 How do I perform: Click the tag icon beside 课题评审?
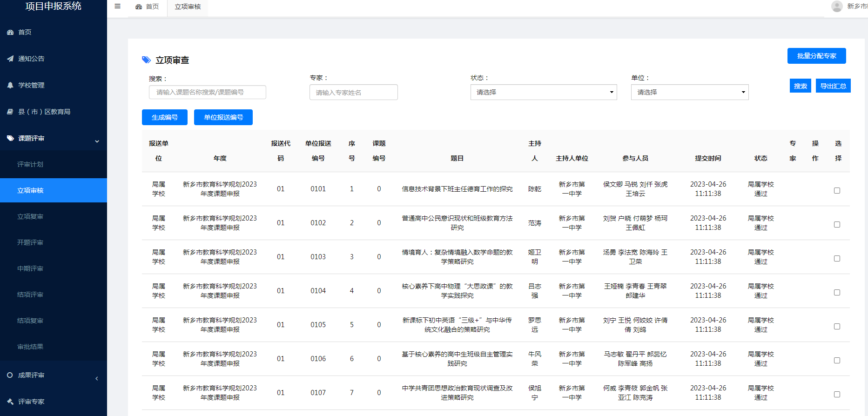10,138
